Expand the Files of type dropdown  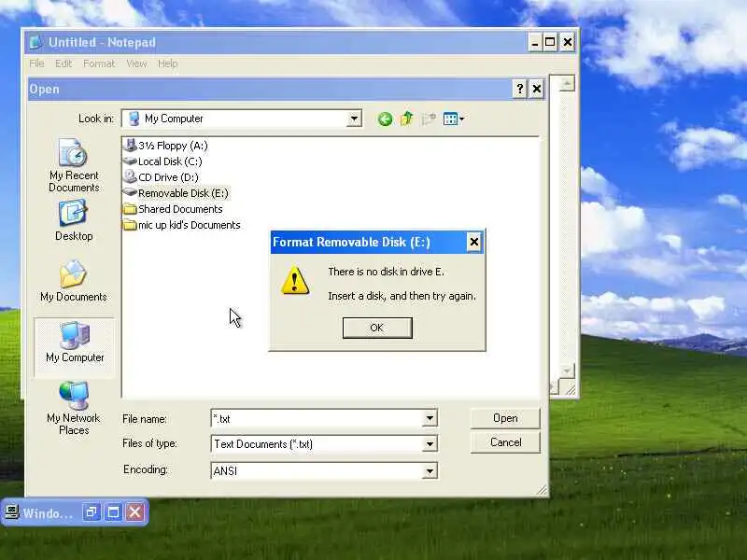coord(430,444)
